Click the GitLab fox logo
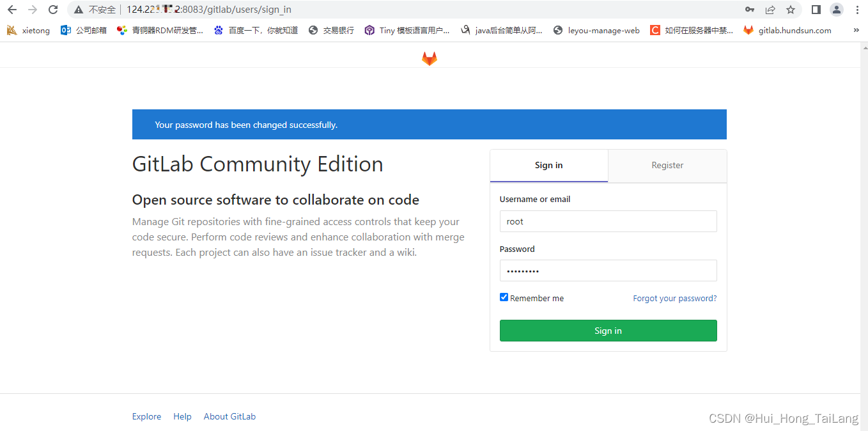 tap(430, 59)
